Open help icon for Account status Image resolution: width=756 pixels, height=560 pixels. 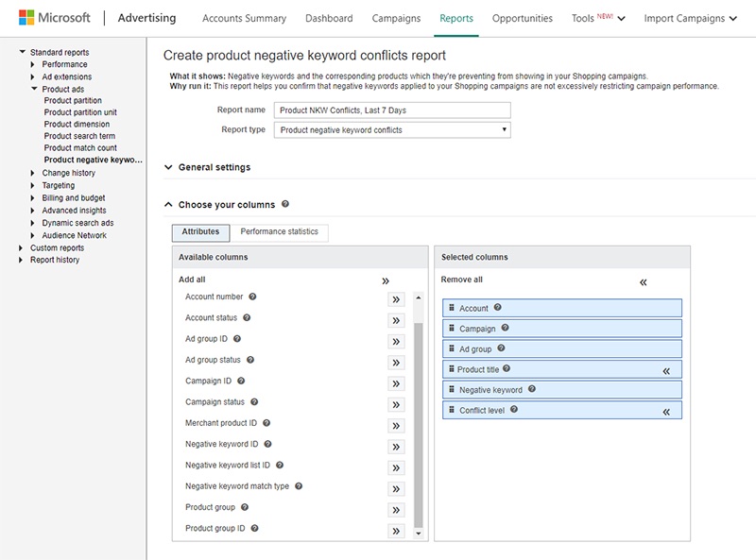[247, 317]
